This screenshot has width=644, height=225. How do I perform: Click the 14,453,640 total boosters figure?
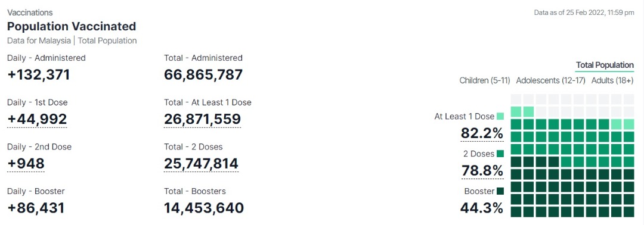click(x=204, y=208)
